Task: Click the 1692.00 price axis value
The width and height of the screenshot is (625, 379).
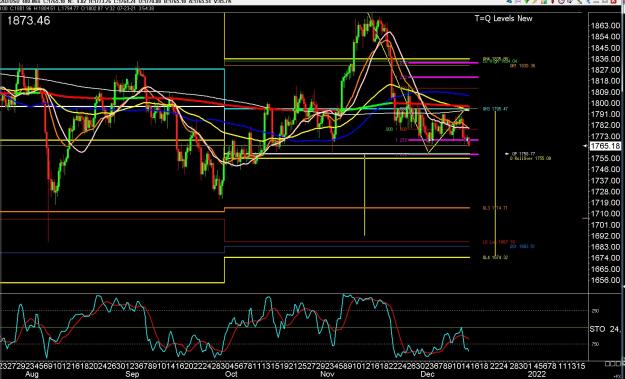Action: pyautogui.click(x=605, y=236)
